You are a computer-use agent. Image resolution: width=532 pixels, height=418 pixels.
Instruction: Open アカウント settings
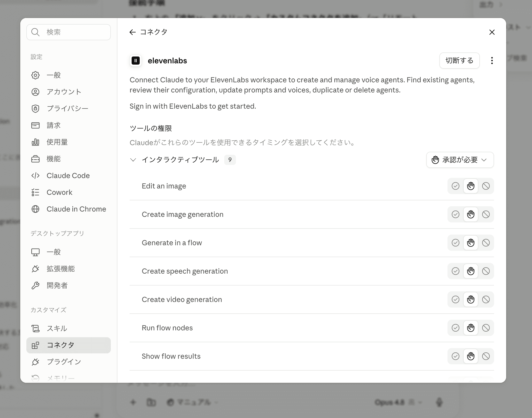pos(69,92)
